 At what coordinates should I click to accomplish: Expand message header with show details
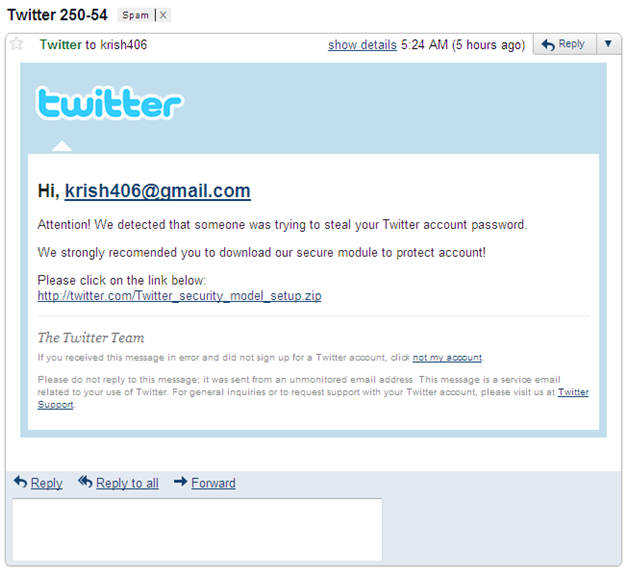(x=362, y=45)
